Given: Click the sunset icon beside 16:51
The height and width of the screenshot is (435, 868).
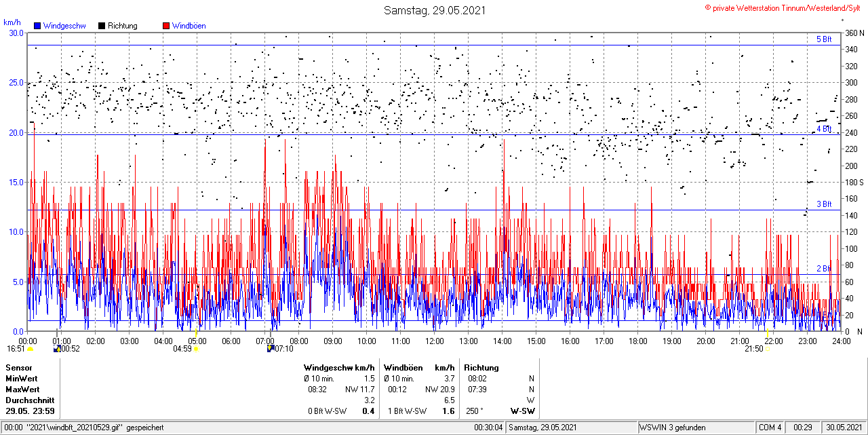Looking at the screenshot, I should (30, 349).
